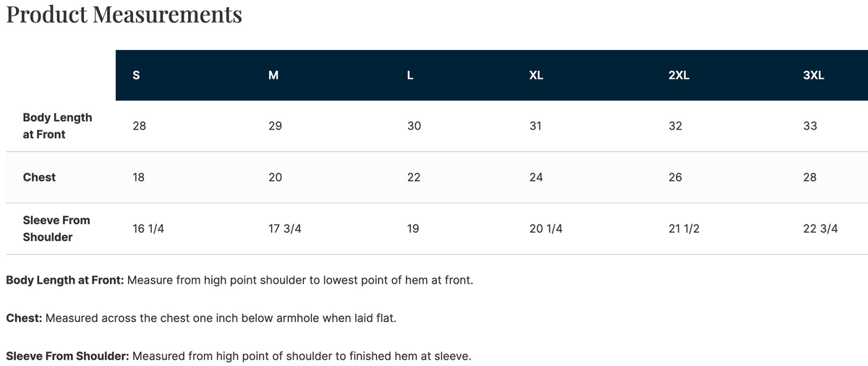
Task: Click the Product Measurements heading
Action: pos(124,14)
